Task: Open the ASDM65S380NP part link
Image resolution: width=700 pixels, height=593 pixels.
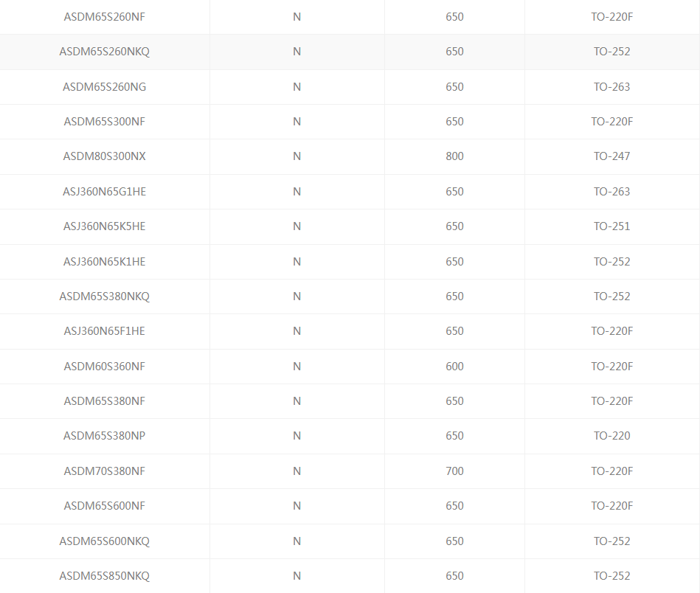Action: point(104,436)
